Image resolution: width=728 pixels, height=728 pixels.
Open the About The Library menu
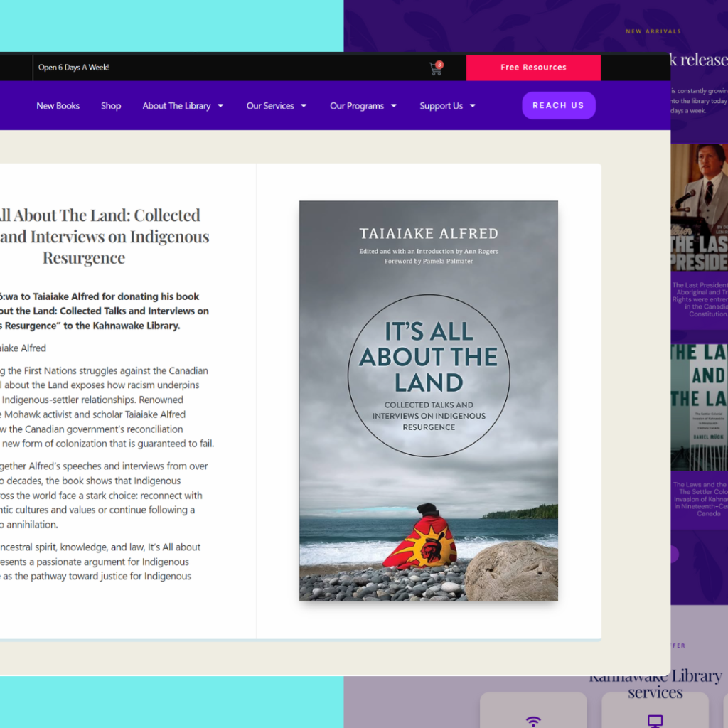[x=176, y=106]
